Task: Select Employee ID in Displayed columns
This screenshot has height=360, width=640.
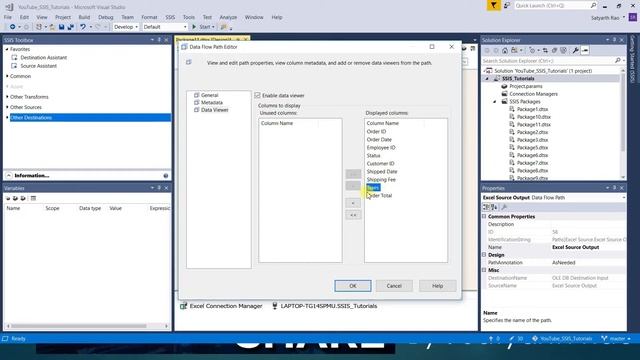Action: [x=381, y=148]
